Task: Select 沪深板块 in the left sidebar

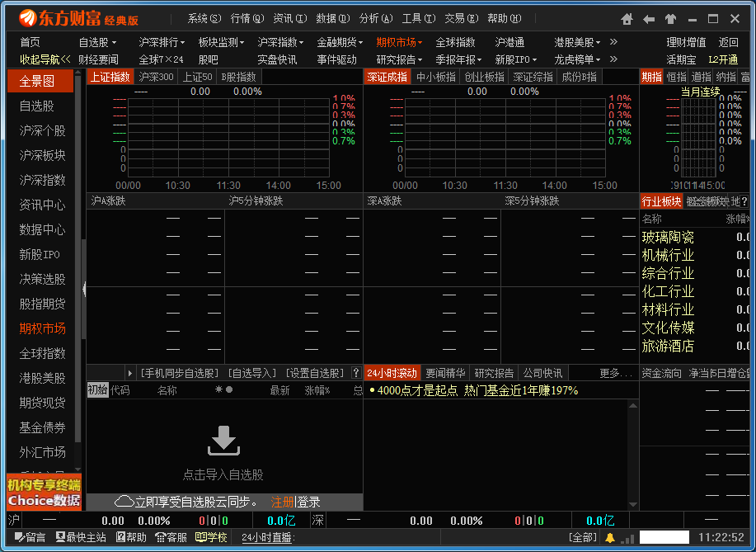Action: [42, 155]
